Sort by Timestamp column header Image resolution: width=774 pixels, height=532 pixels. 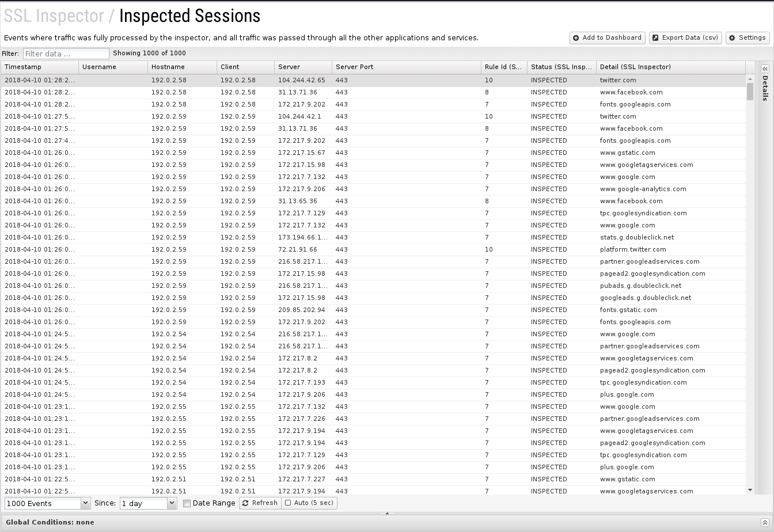tap(39, 67)
